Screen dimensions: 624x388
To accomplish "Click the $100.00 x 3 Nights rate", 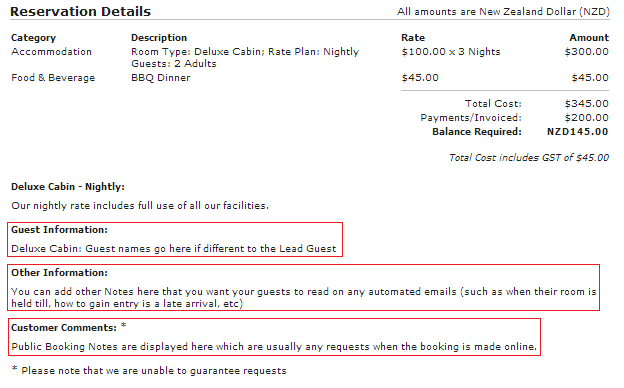I will pyautogui.click(x=451, y=52).
